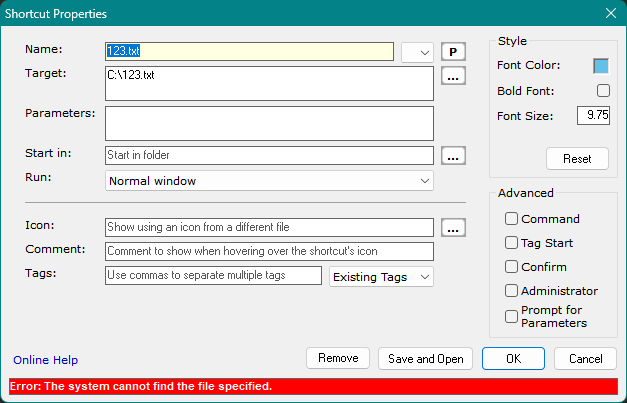Check the Command option
Screen dimensions: 627x403
click(x=512, y=219)
